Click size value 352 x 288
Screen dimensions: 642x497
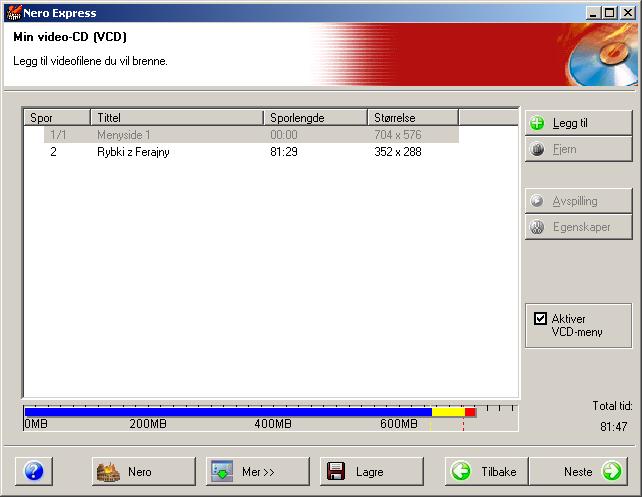[398, 152]
